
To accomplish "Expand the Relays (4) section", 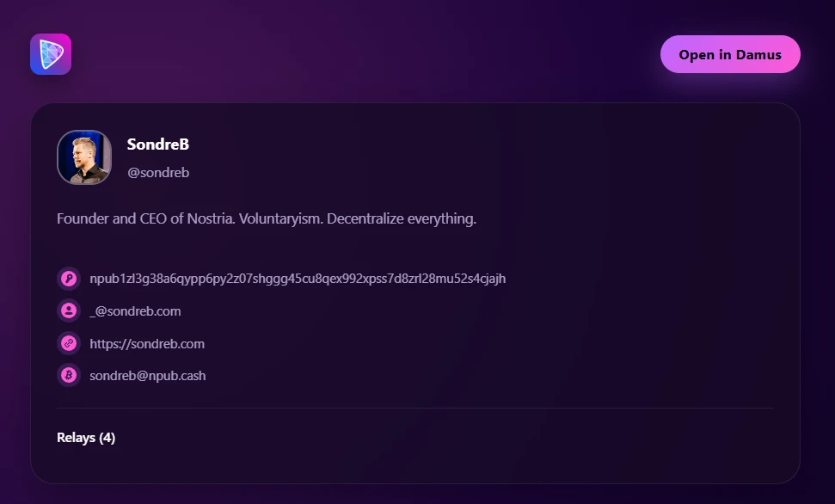I will (85, 438).
